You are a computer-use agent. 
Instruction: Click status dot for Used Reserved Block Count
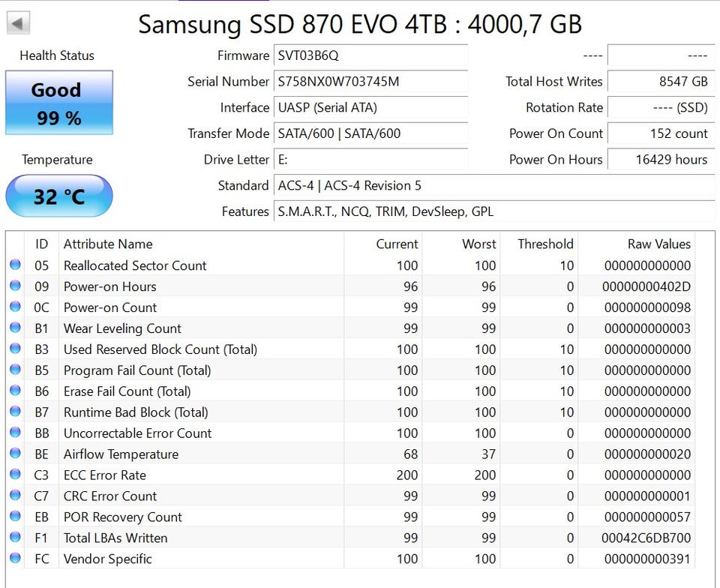coord(15,349)
